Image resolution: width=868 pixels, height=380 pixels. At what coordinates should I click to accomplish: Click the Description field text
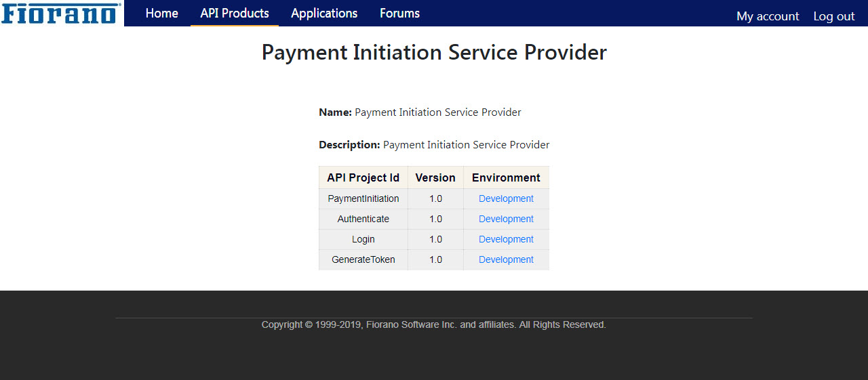434,145
